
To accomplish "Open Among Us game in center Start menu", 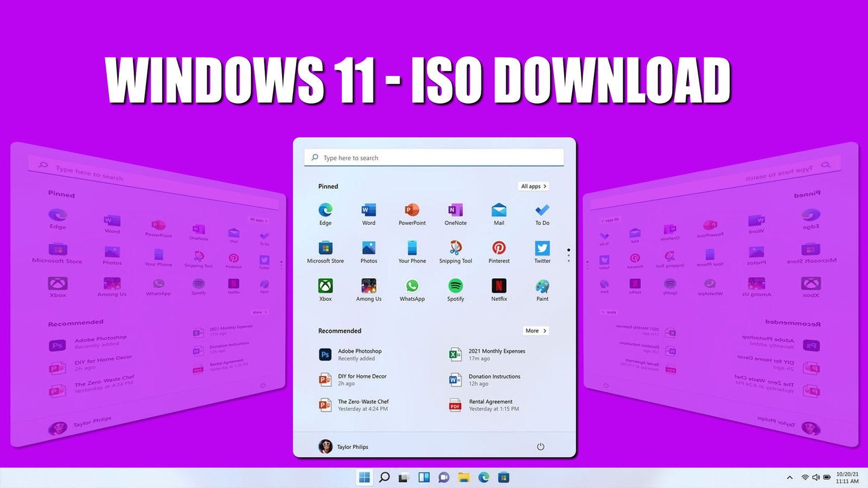I will [x=369, y=290].
